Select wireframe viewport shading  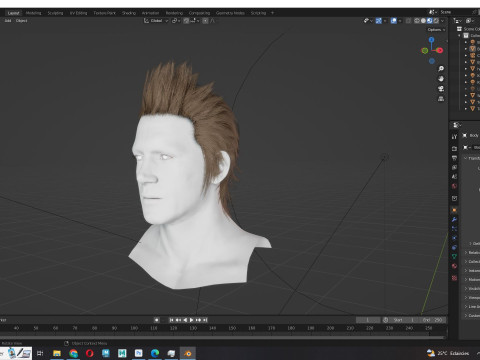tap(417, 21)
